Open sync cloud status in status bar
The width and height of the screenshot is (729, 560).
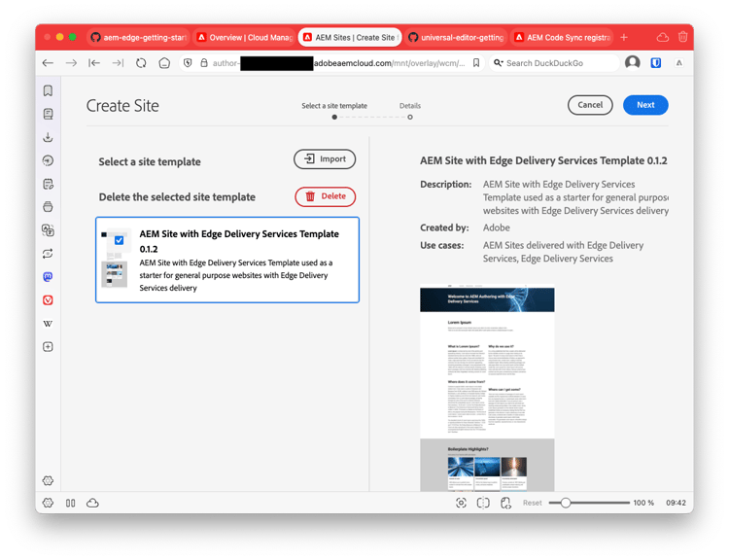pos(92,503)
